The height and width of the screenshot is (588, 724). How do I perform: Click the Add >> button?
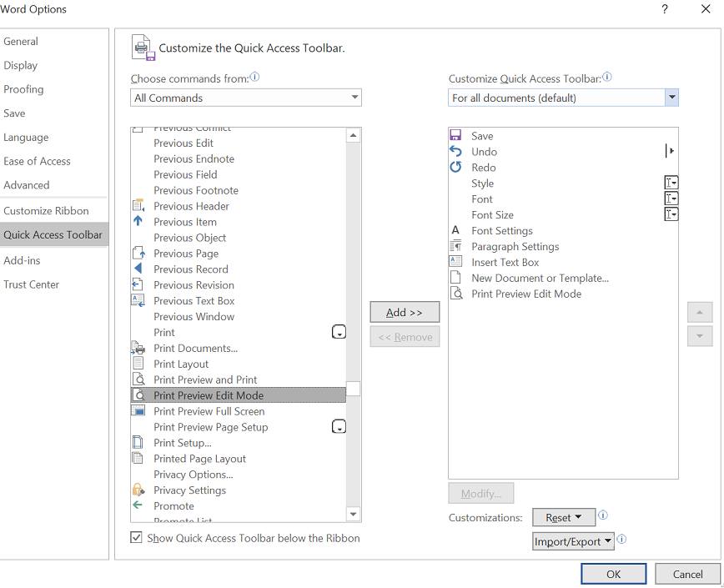tap(405, 313)
